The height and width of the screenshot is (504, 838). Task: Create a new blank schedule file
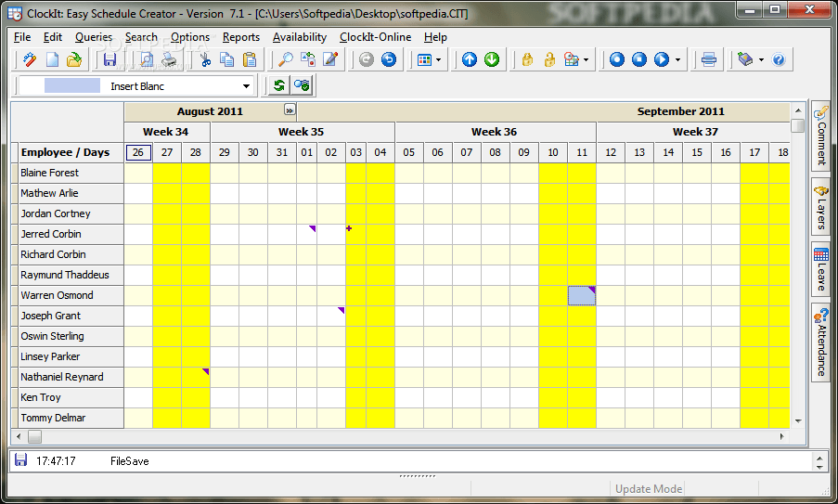coord(52,59)
